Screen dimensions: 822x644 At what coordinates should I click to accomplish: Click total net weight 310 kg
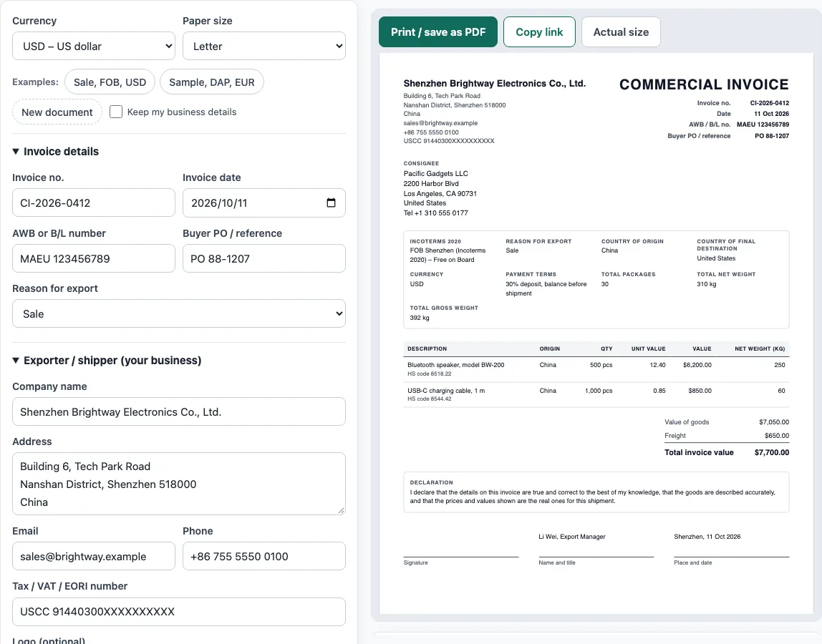(706, 284)
